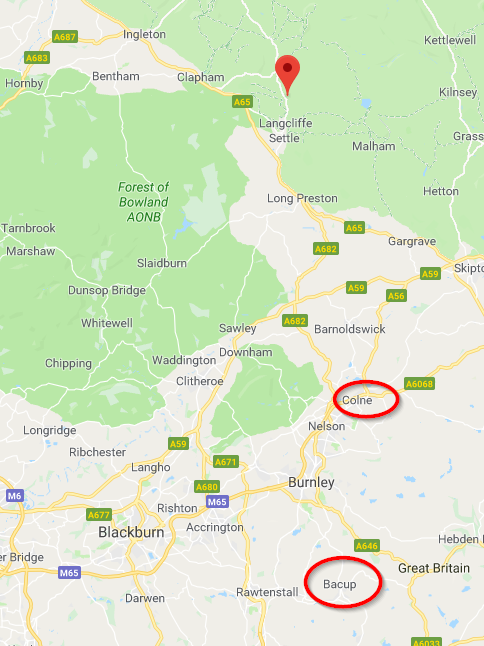Click the Settle town label
484x646 pixels.
coord(284,138)
